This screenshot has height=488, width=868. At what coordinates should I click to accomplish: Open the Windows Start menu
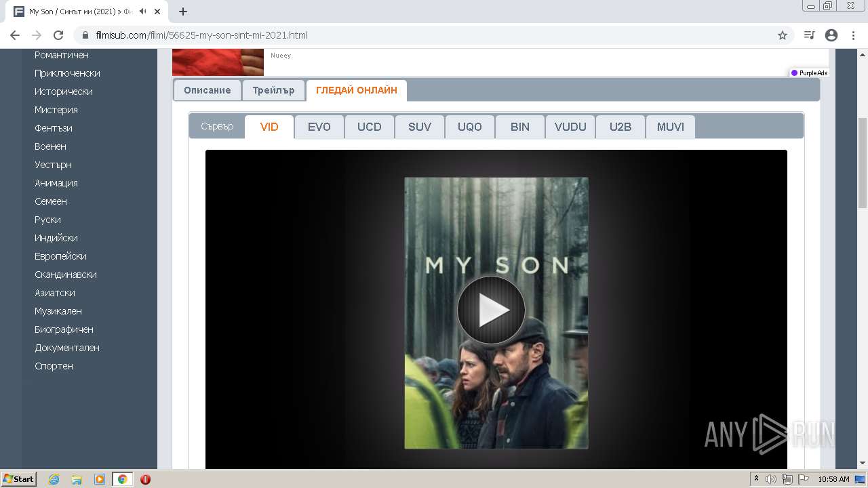19,479
